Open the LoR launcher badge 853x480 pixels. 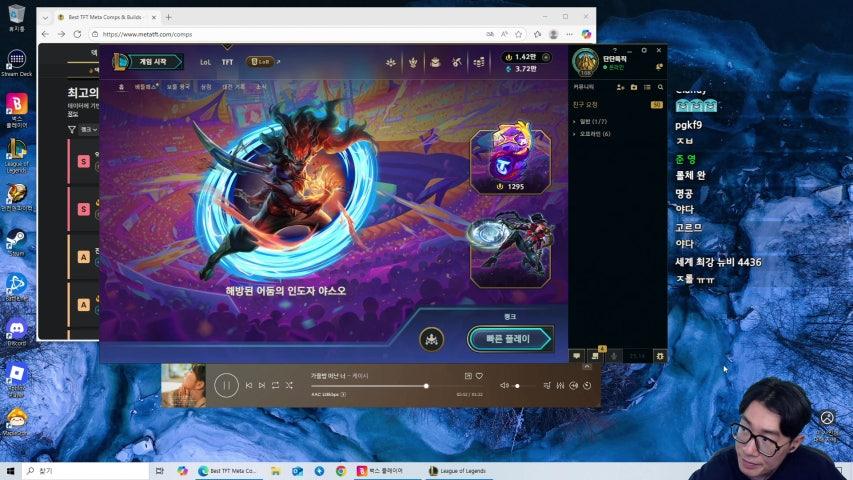tap(260, 62)
